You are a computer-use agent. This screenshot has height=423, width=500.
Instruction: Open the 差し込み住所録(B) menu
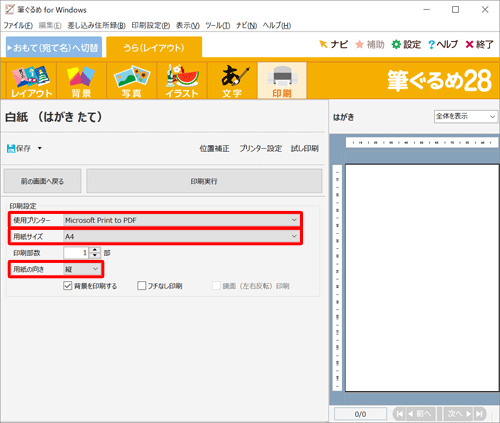(x=96, y=25)
